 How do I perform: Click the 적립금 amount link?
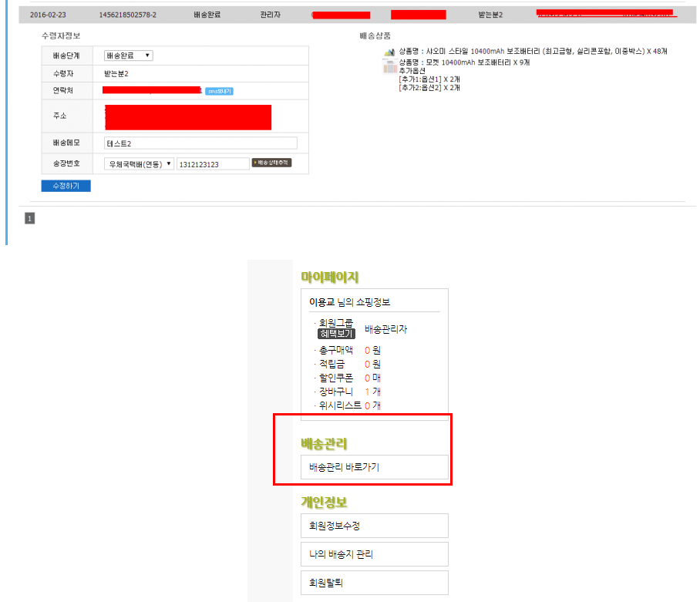(x=368, y=364)
